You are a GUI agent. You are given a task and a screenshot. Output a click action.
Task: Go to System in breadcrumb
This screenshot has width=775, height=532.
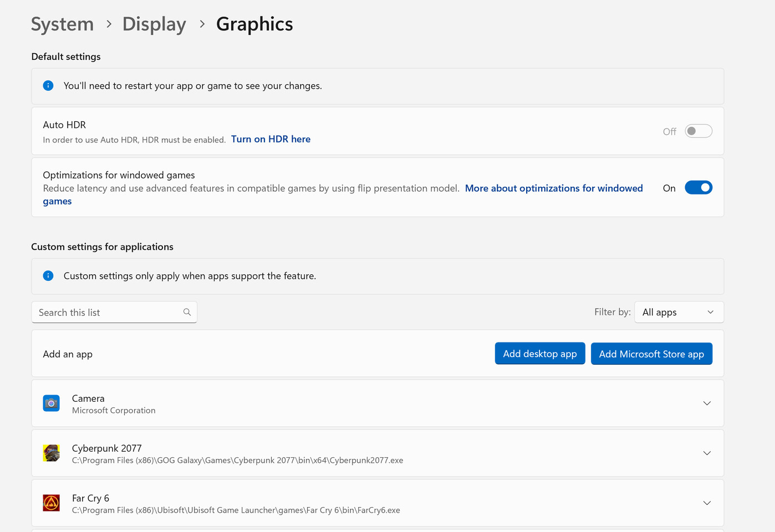pyautogui.click(x=62, y=24)
